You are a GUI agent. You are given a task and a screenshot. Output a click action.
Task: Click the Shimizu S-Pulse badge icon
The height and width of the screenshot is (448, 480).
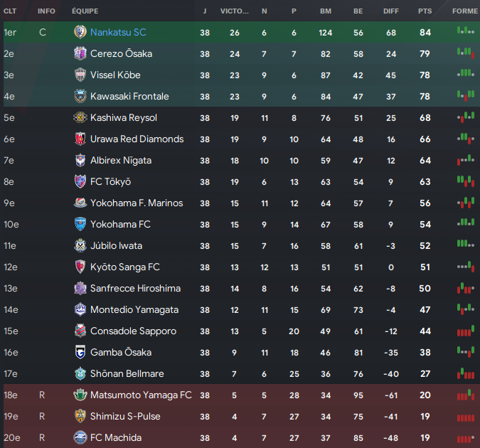tap(80, 416)
